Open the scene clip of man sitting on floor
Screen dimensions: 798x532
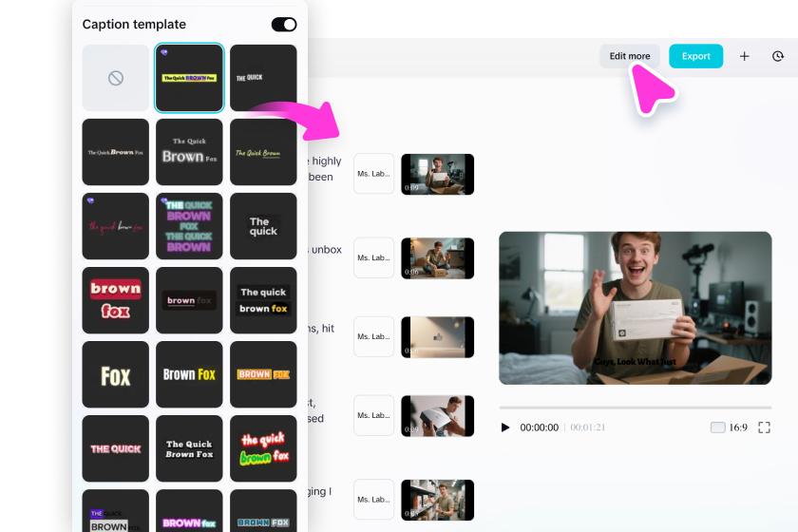[438, 258]
